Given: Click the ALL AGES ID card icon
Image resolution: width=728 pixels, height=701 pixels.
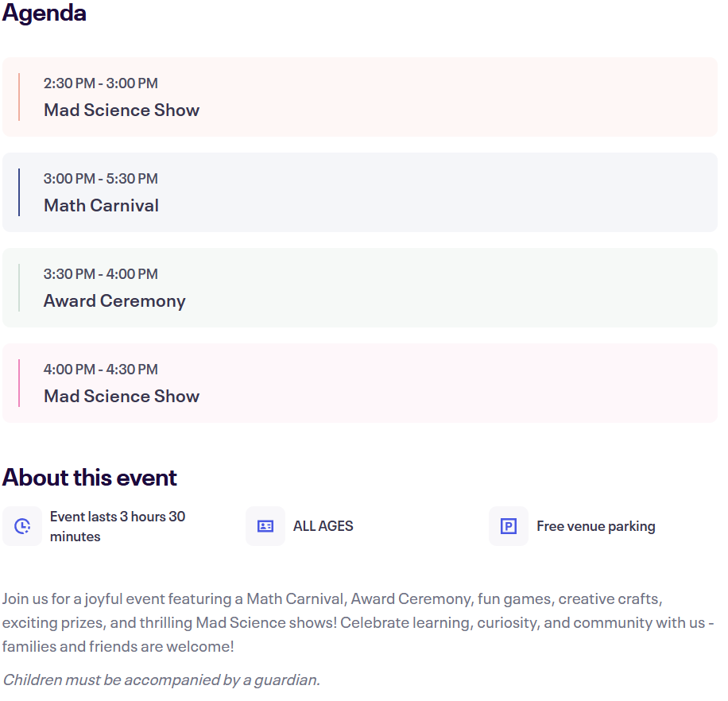Looking at the screenshot, I should pos(265,526).
